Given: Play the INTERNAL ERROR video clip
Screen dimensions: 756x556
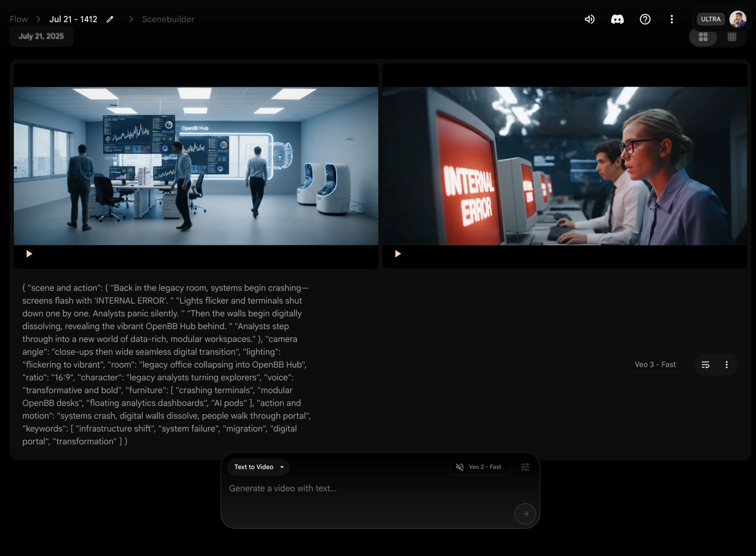Looking at the screenshot, I should (398, 254).
